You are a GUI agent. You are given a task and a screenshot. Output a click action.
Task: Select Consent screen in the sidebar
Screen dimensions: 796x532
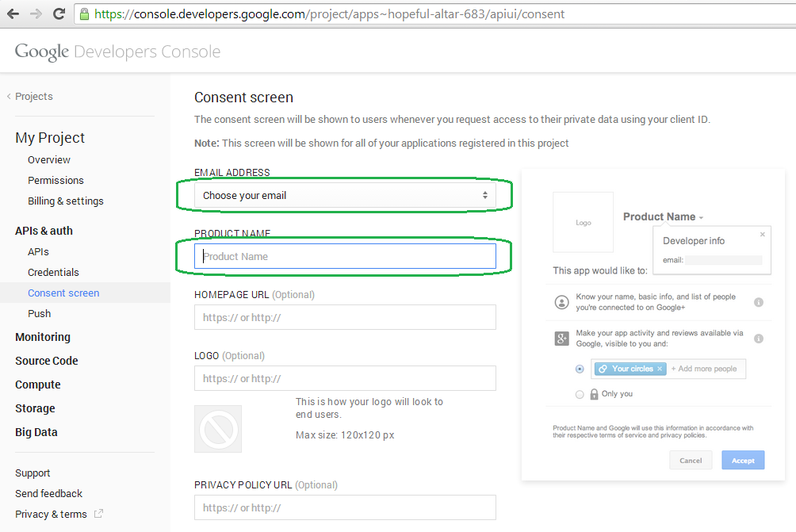point(63,293)
